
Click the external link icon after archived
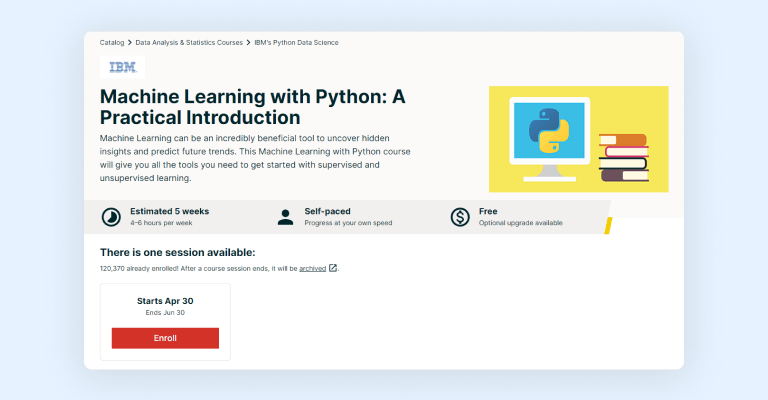click(x=333, y=268)
